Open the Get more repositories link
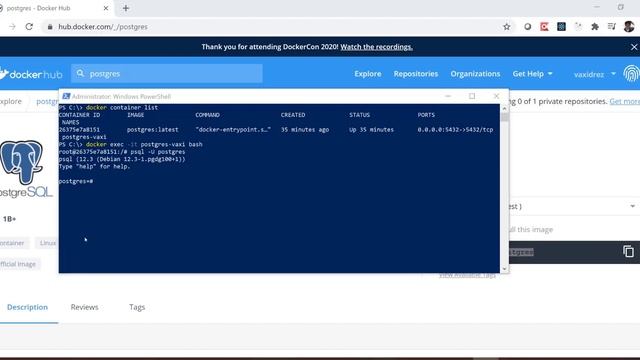The width and height of the screenshot is (640, 360). click(x=624, y=101)
